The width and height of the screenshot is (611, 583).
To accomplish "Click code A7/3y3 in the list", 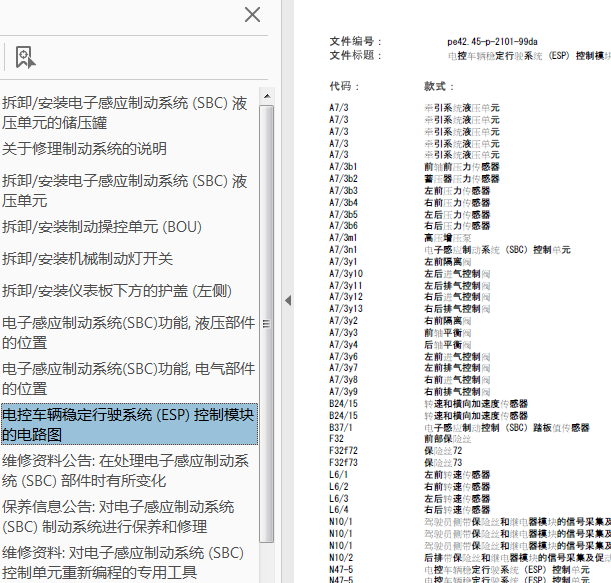I will pos(343,333).
